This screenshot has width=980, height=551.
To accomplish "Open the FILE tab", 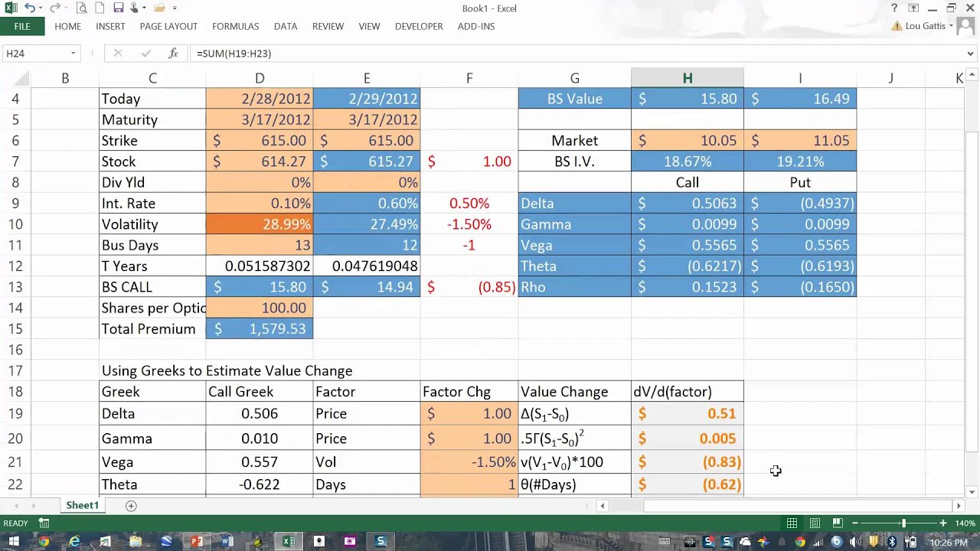I will pos(22,26).
